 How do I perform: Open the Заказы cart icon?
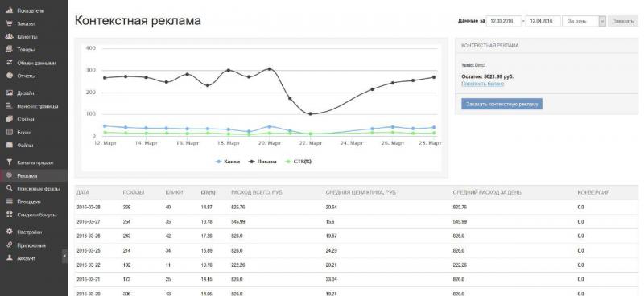[9, 23]
